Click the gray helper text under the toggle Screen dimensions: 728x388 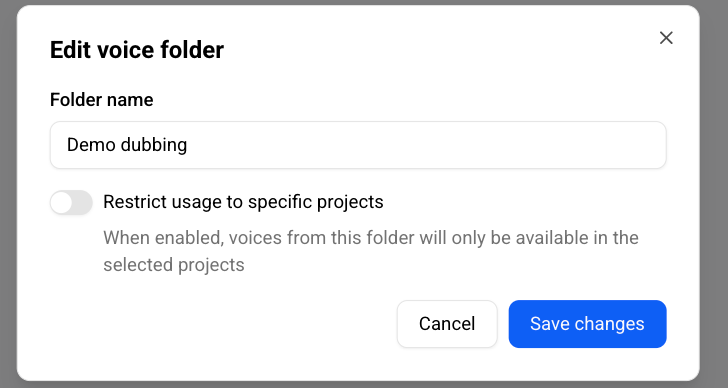click(x=370, y=251)
